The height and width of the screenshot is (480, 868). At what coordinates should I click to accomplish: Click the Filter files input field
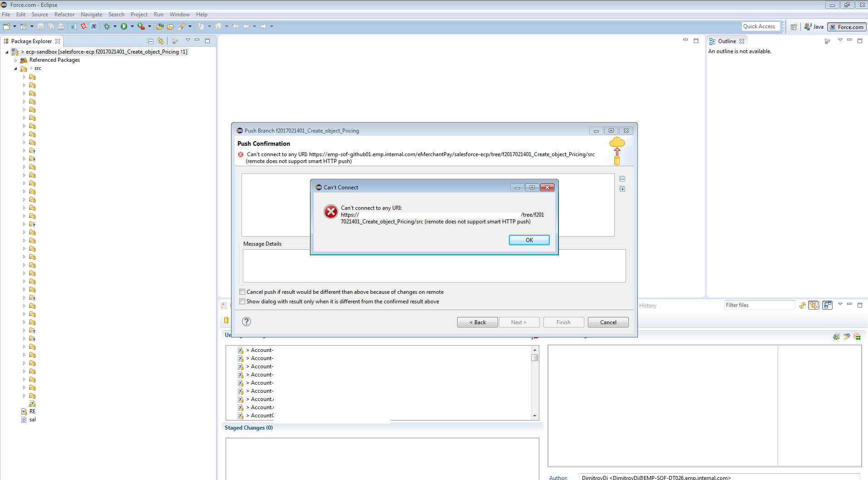pos(759,305)
